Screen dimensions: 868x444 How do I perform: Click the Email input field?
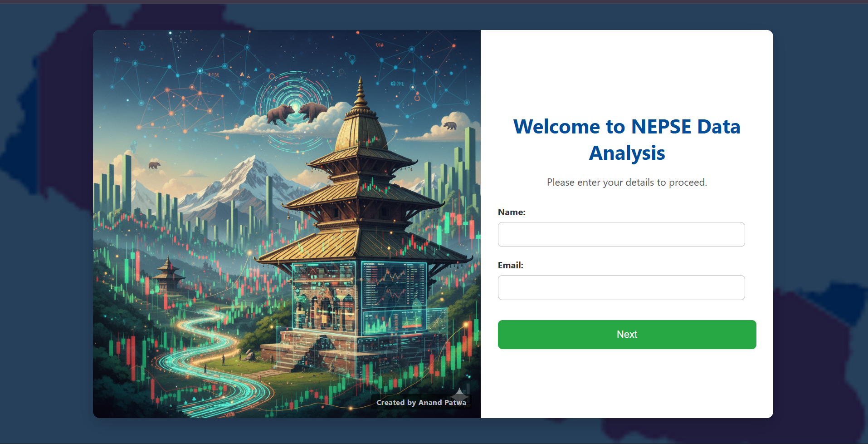[621, 287]
